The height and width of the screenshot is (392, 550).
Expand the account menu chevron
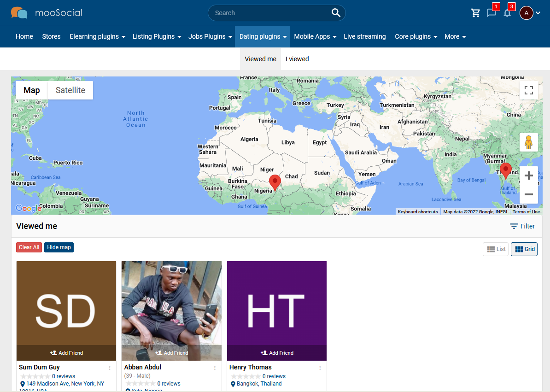538,13
